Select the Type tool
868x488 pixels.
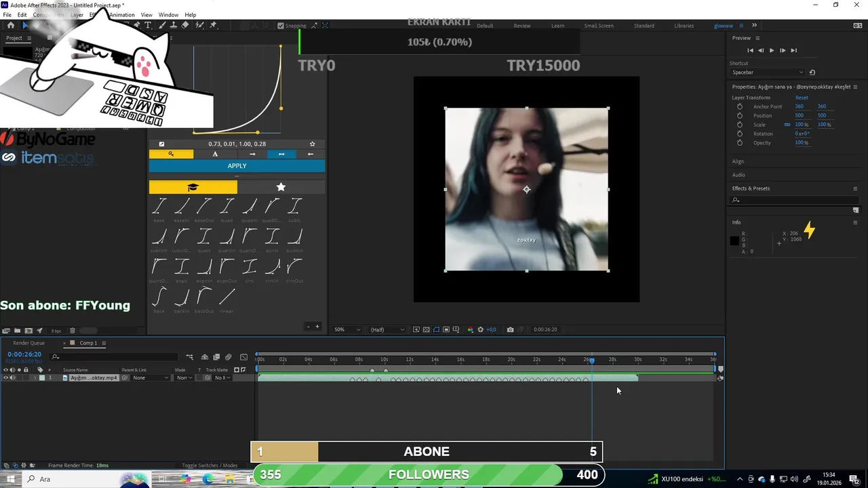(149, 25)
